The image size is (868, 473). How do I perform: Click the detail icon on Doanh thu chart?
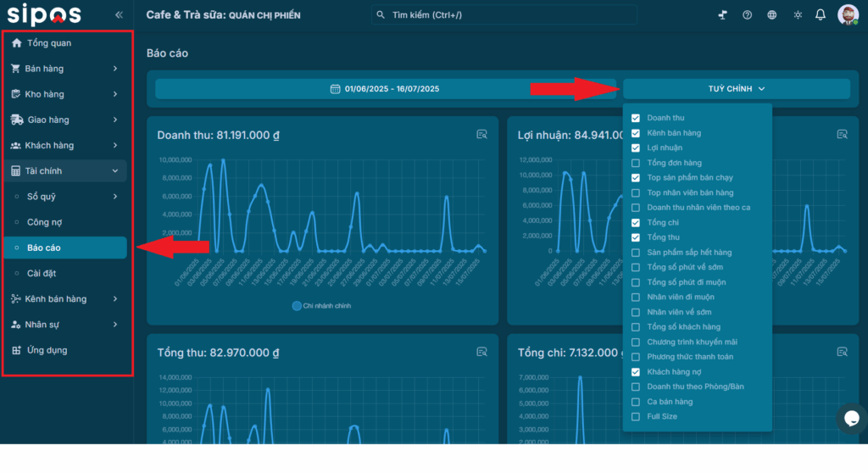[x=481, y=135]
